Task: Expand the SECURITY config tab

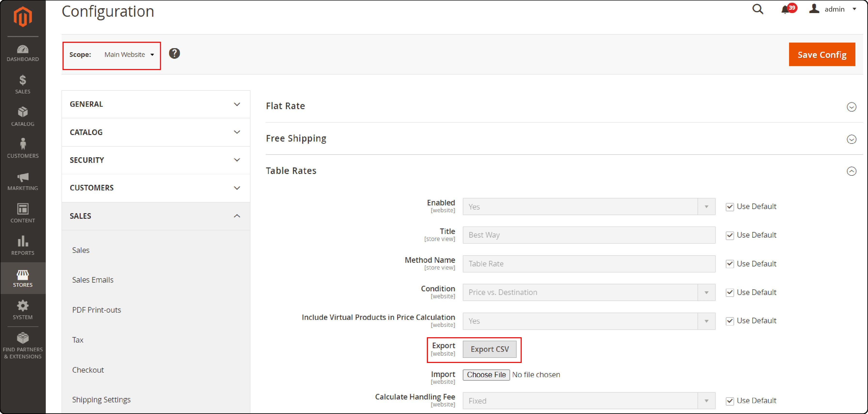Action: tap(156, 160)
